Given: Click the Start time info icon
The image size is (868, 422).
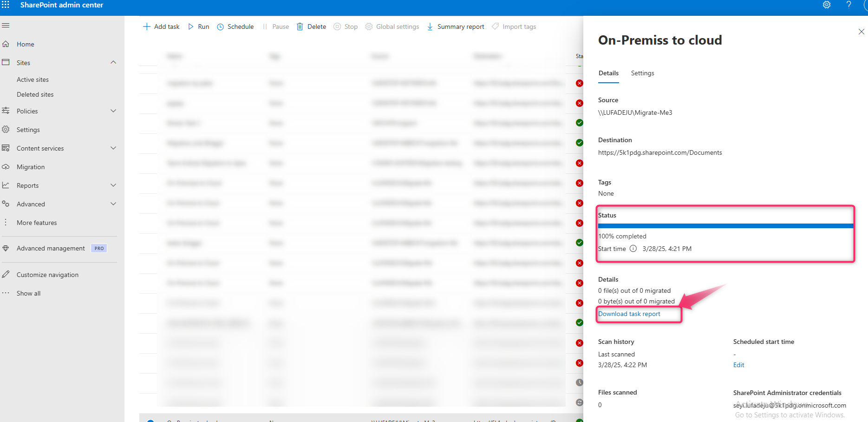Looking at the screenshot, I should [x=633, y=249].
